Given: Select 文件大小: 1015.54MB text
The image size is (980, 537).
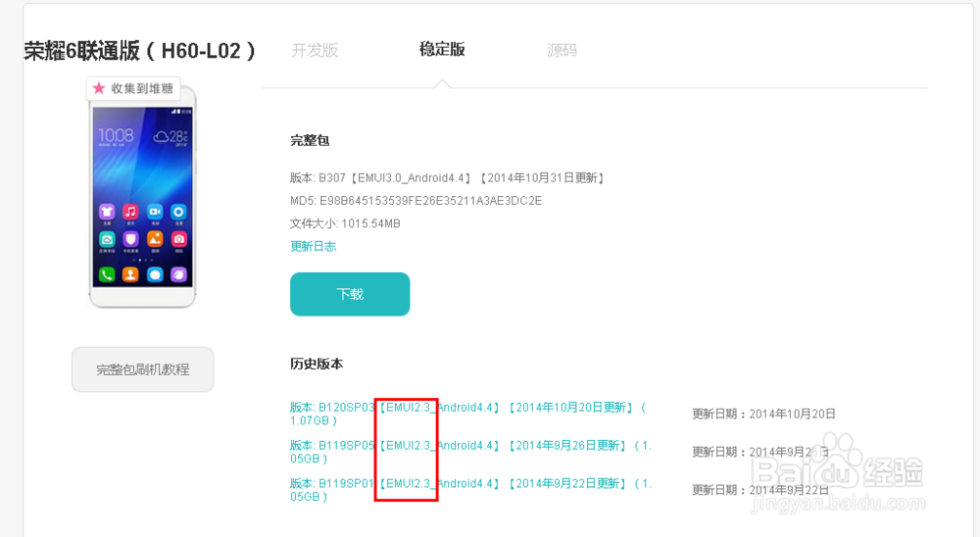Looking at the screenshot, I should [345, 223].
